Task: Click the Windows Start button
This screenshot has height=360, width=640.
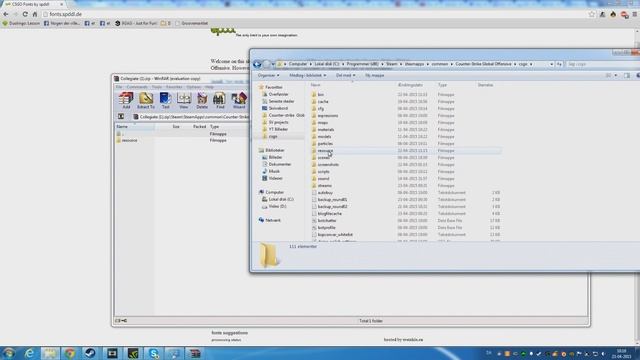Action: coord(9,353)
